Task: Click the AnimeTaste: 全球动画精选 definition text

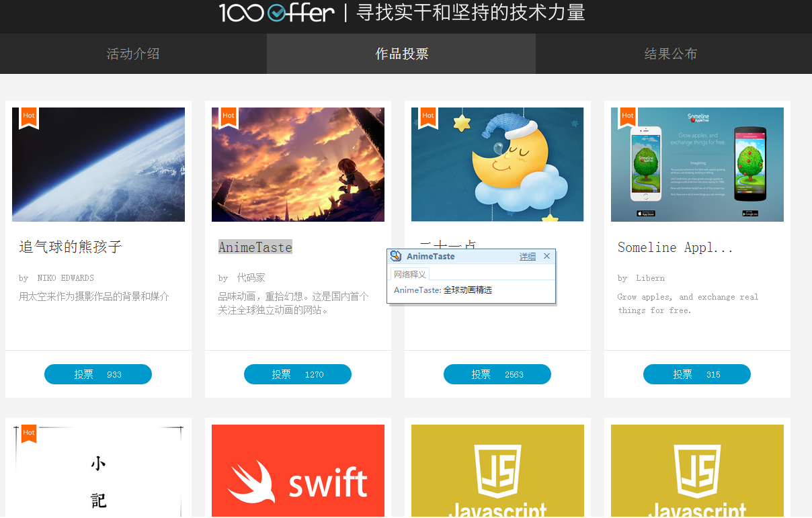Action: 443,290
